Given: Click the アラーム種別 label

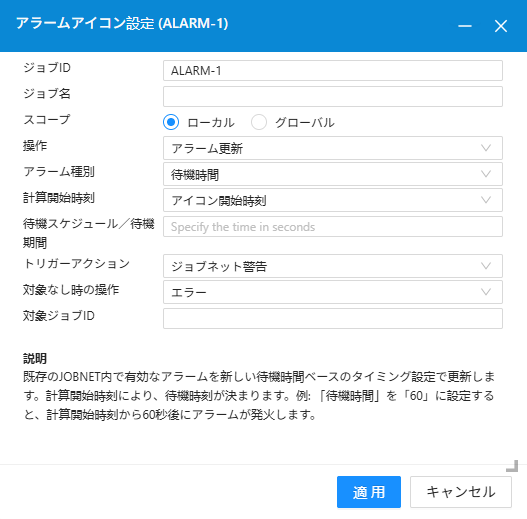Looking at the screenshot, I should 59,172.
